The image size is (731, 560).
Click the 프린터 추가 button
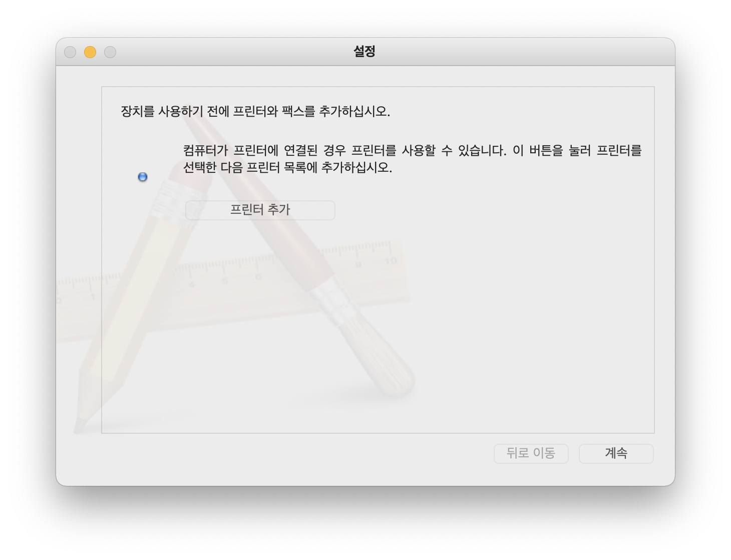click(260, 210)
